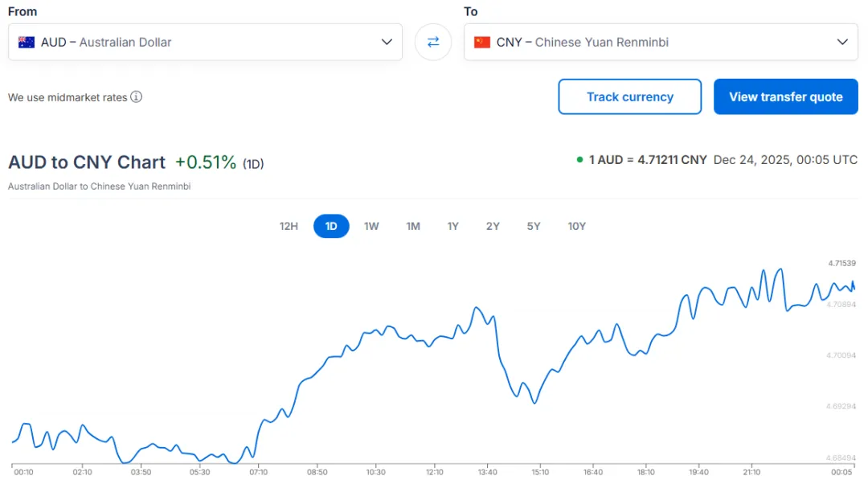Expand the To currency dropdown chevron
This screenshot has height=480, width=868.
coord(842,42)
